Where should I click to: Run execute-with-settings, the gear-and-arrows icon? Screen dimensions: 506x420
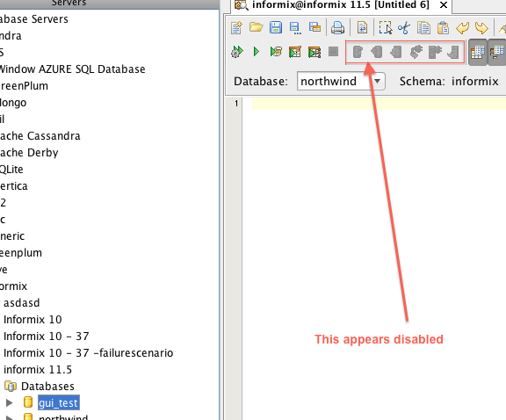[237, 52]
